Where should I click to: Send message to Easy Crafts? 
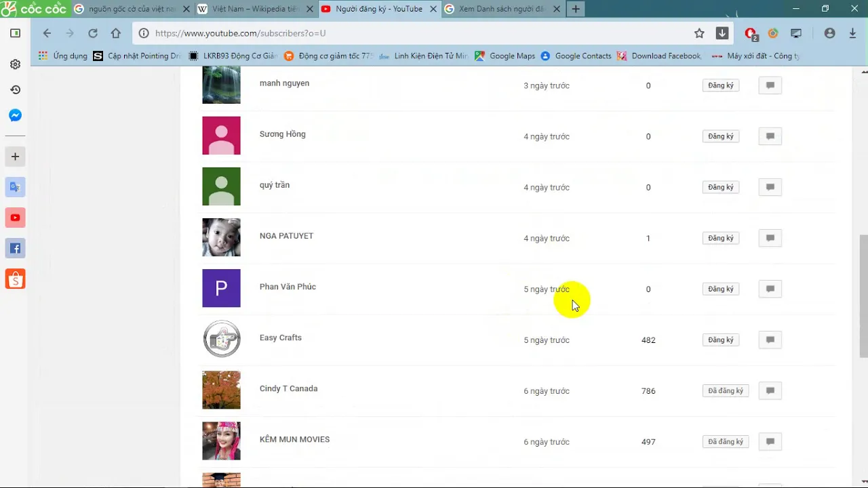[770, 340]
